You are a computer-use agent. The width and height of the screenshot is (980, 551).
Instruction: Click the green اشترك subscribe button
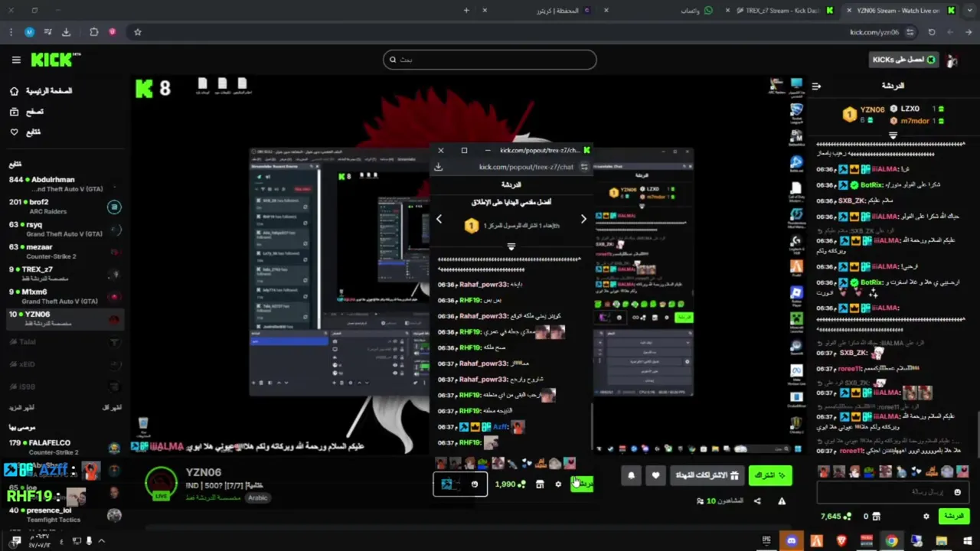pos(770,475)
